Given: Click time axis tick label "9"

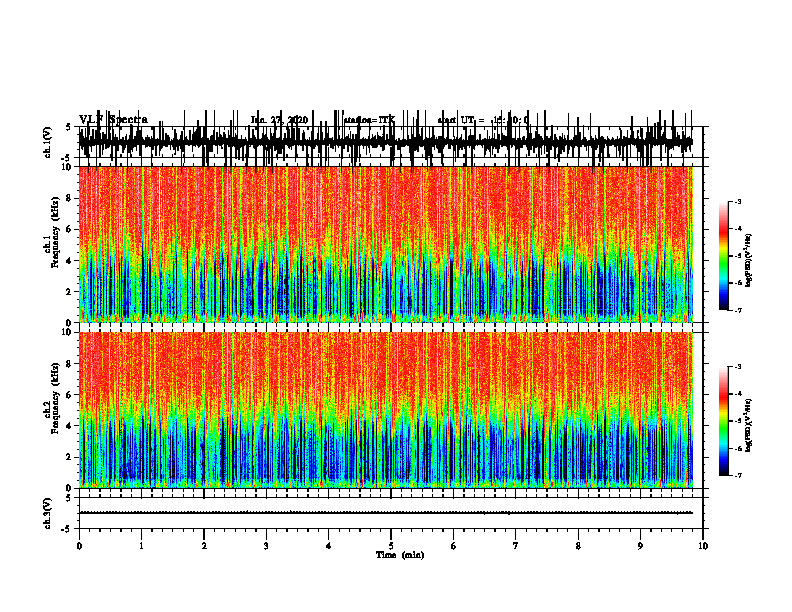Looking at the screenshot, I should pyautogui.click(x=640, y=546).
